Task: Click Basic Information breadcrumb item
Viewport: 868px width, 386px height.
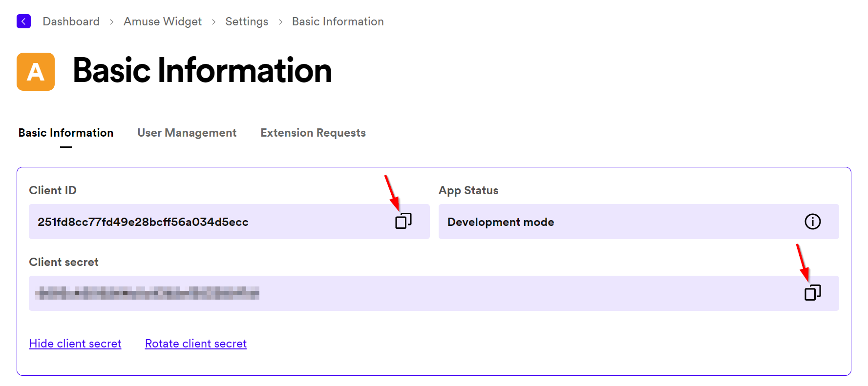Action: click(x=338, y=21)
